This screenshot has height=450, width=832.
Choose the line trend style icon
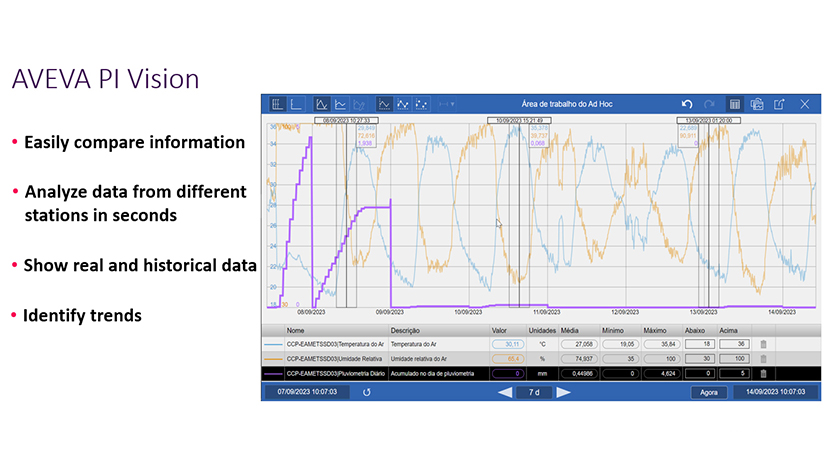pyautogui.click(x=340, y=104)
